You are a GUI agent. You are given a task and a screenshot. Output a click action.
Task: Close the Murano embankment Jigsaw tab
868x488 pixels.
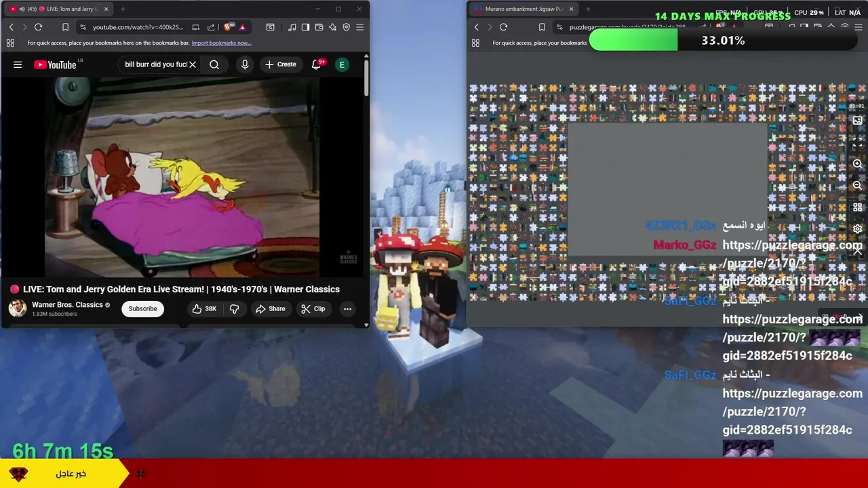point(571,9)
